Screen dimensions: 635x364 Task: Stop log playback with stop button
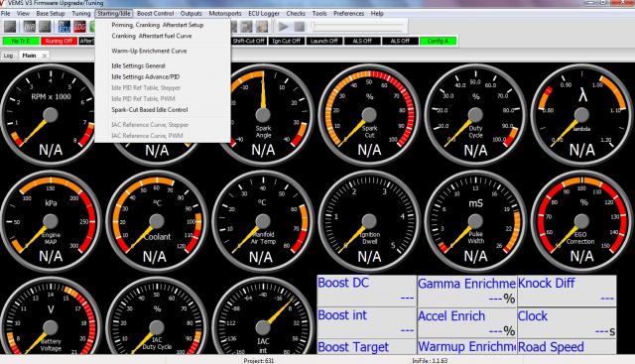300,27
